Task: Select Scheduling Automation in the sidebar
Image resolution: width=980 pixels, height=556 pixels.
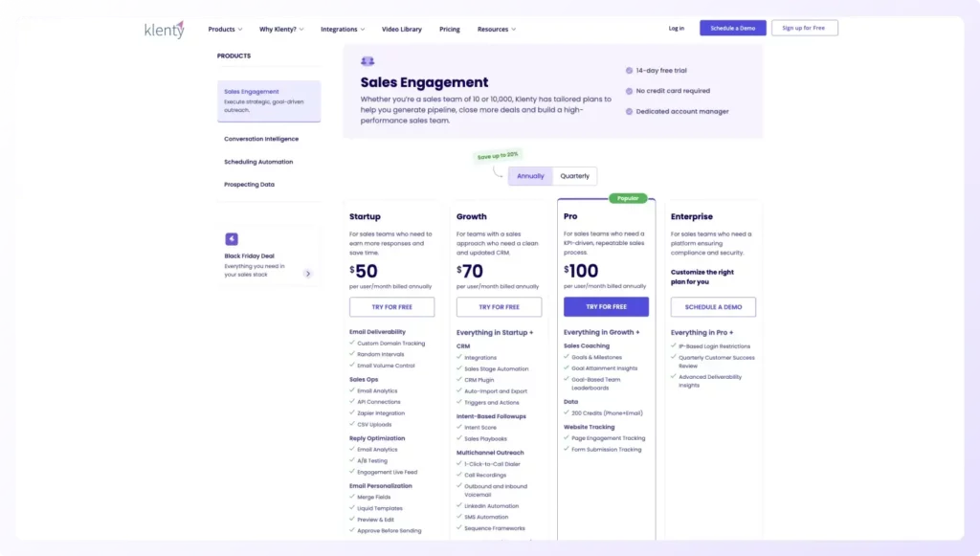Action: [x=258, y=162]
